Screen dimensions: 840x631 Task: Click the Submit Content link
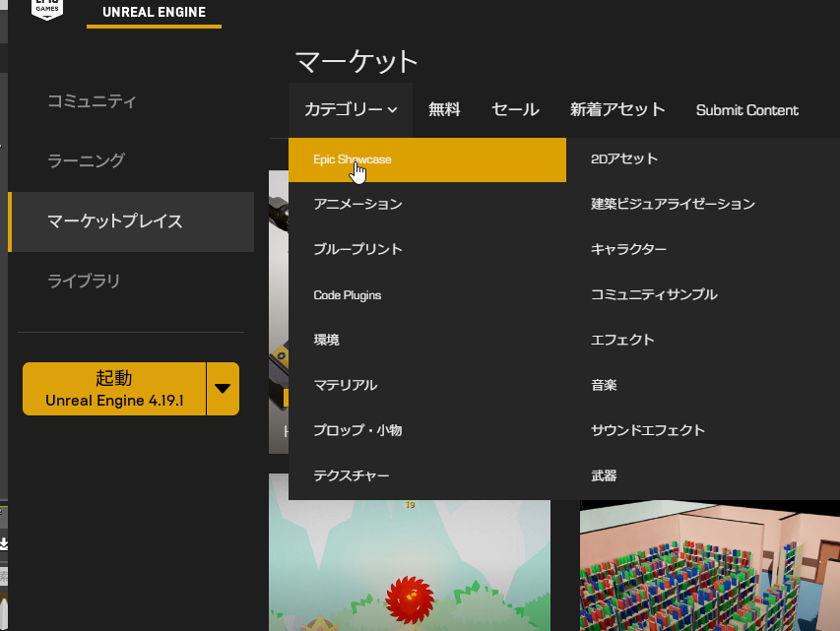tap(746, 109)
